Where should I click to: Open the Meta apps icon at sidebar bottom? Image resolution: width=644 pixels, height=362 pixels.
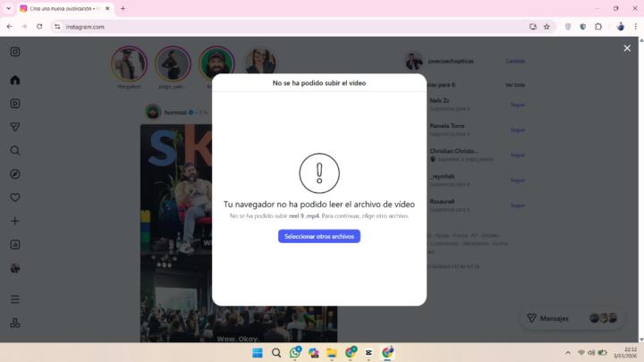pos(15,323)
